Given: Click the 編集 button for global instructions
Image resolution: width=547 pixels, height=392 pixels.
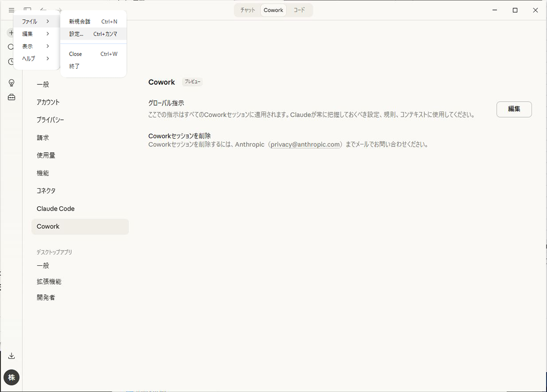Looking at the screenshot, I should coord(514,109).
